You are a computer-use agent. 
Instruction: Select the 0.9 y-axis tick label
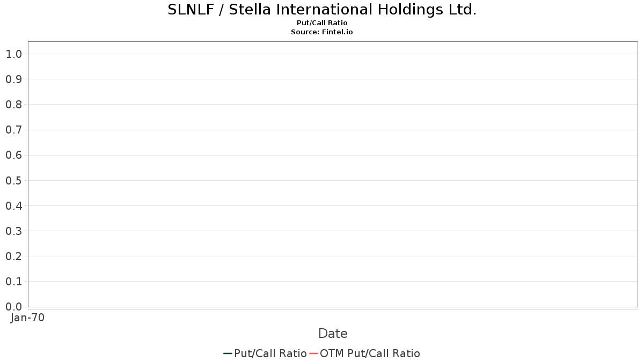tap(13, 79)
